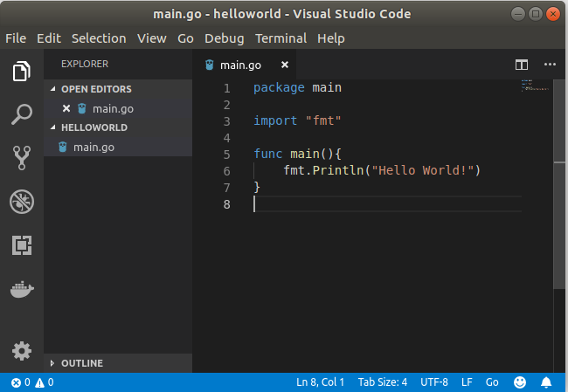This screenshot has height=392, width=568.
Task: Expand the OUTLINE section
Action: (x=52, y=363)
